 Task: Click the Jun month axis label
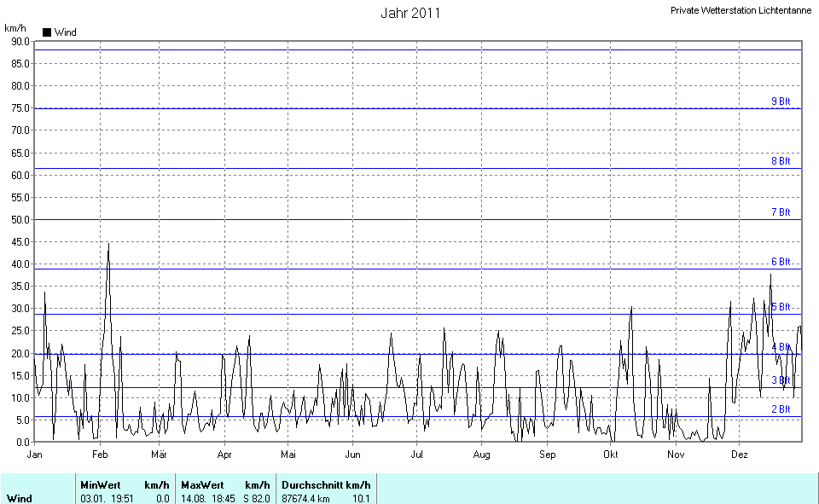352,455
